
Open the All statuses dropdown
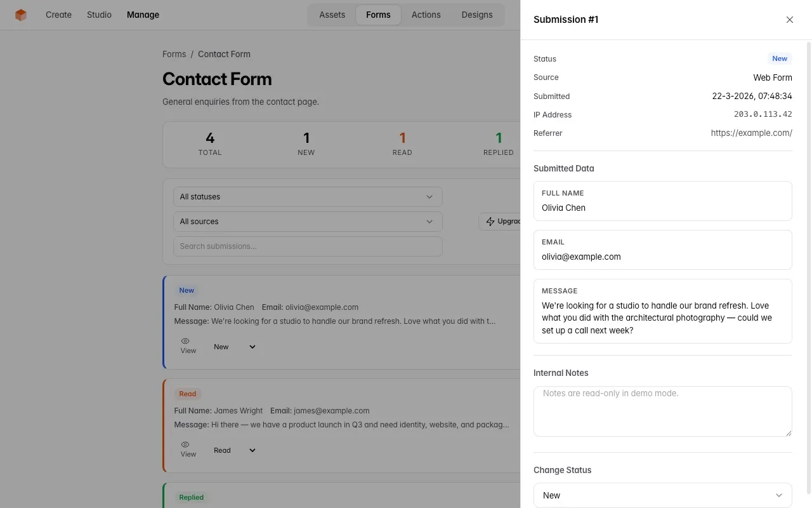308,196
